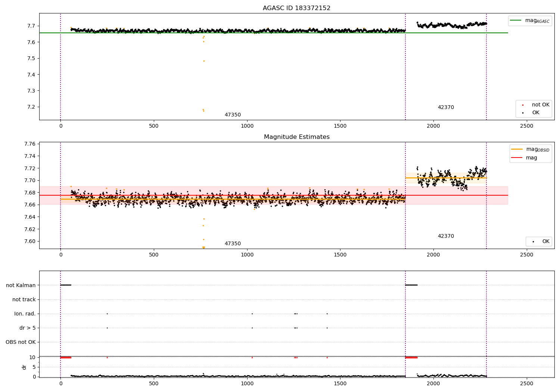Click the 7.60 y-axis tick of middle plot

point(30,241)
